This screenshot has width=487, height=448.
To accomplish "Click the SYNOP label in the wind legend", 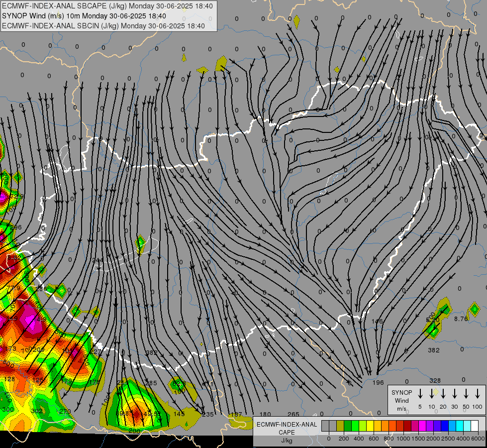I will [401, 392].
